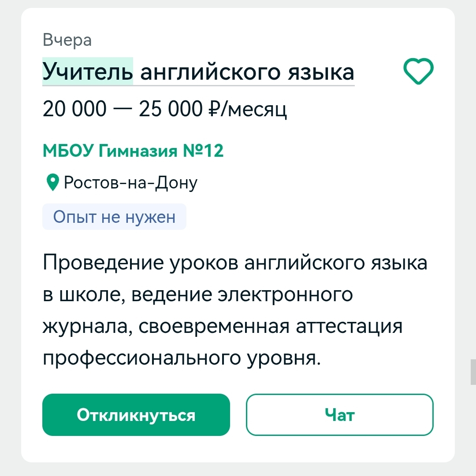Viewport: 476px width, 476px height.
Task: Open the МБОУ Гимназия №12 employer page
Action: click(133, 151)
